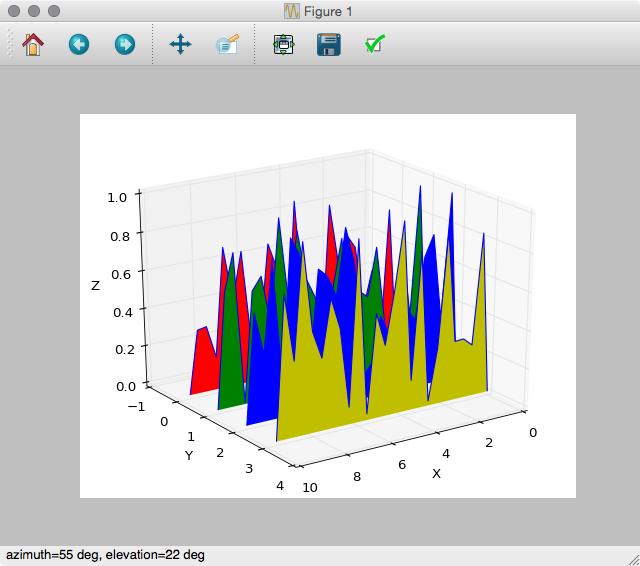
Task: Click the X tick label 6
Action: coord(402,465)
